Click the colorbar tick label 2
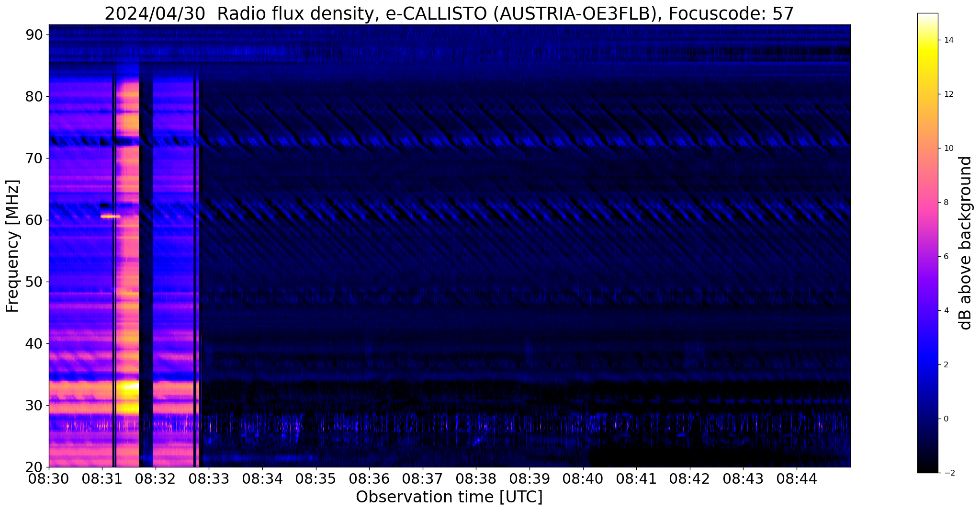Viewport: 980px width, 511px height. (946, 365)
